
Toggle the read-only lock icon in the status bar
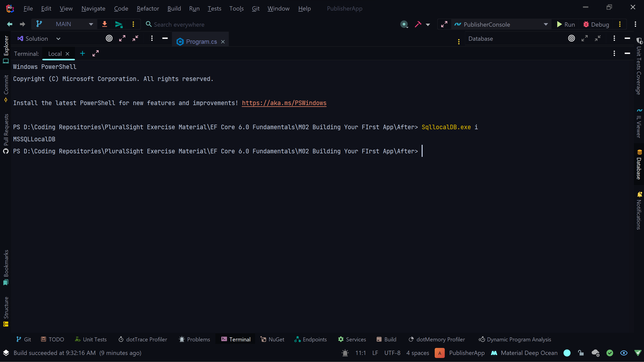pyautogui.click(x=581, y=353)
